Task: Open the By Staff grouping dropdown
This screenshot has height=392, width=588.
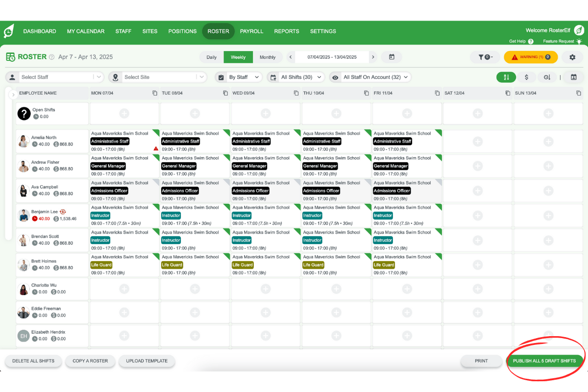Action: click(x=243, y=77)
